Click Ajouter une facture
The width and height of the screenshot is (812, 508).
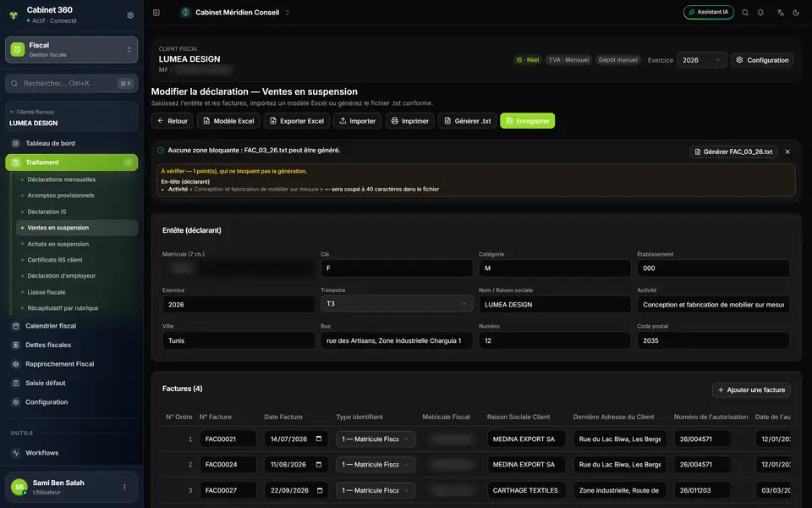(x=751, y=389)
